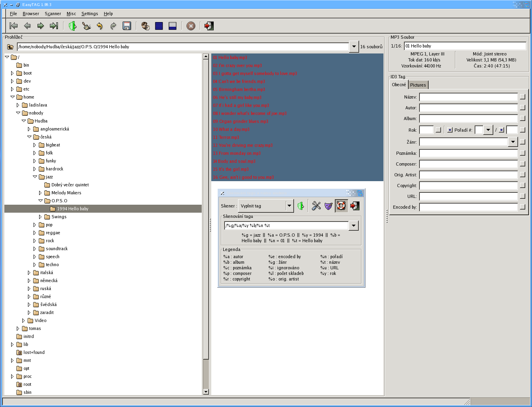Click the invert selection striped icon
The image size is (532, 407).
(173, 26)
